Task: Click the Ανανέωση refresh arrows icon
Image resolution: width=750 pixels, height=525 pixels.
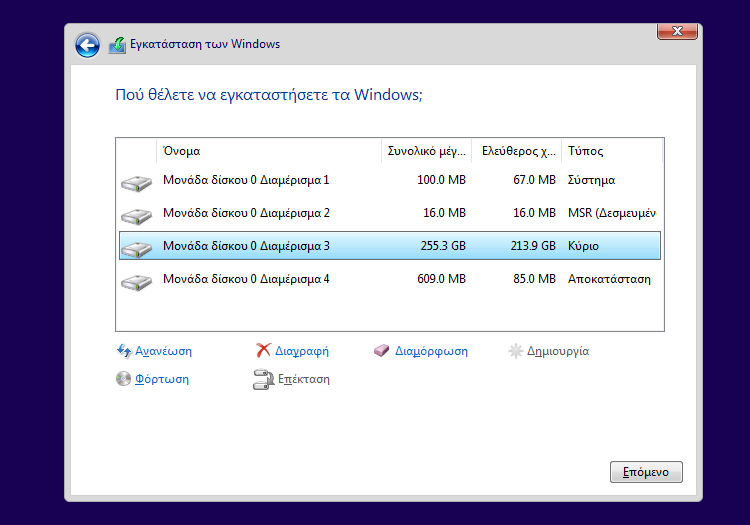Action: (124, 351)
